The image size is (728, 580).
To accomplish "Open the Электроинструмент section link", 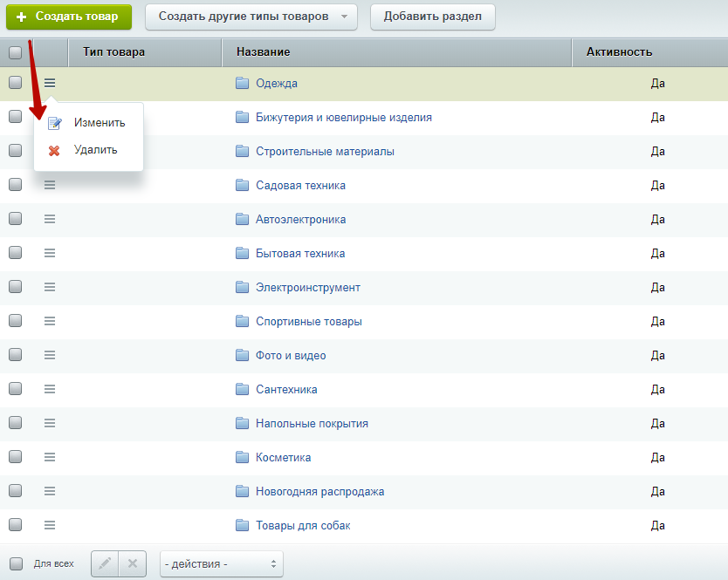I will [x=308, y=287].
